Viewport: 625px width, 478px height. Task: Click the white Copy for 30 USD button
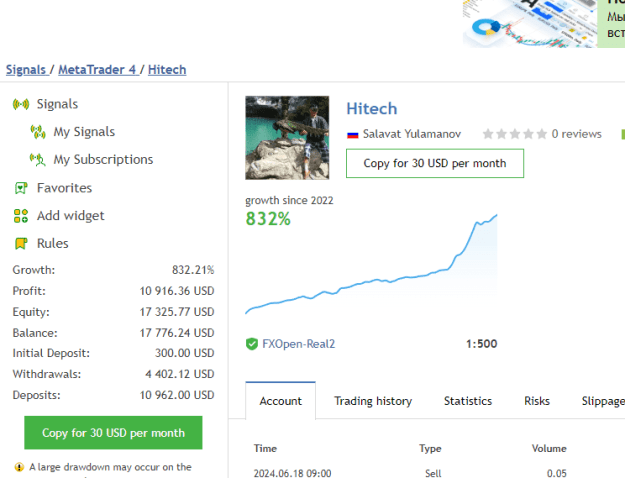click(x=435, y=163)
